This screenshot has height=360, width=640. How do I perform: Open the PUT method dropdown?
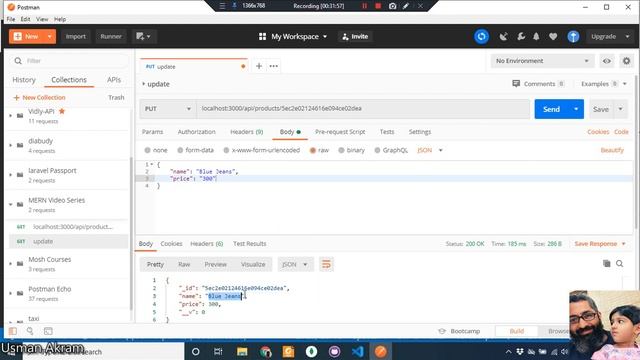(168, 109)
